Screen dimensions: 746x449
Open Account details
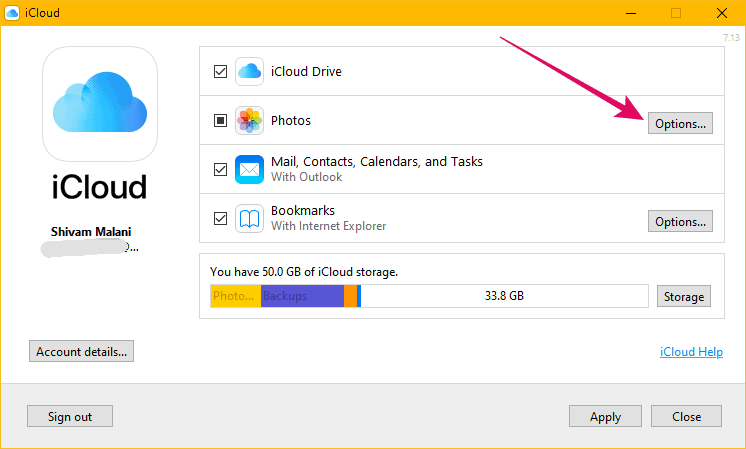[x=81, y=351]
